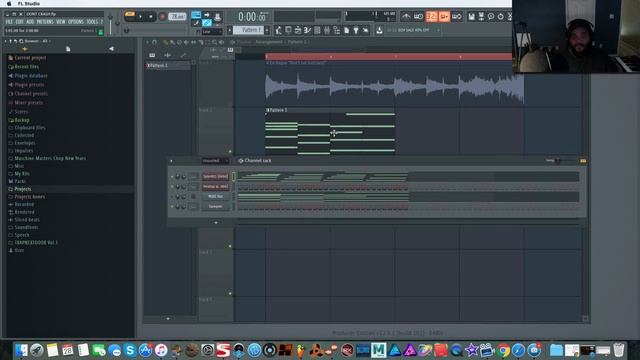Expand the Backup folder in browser
The image size is (640, 360).
pos(22,120)
